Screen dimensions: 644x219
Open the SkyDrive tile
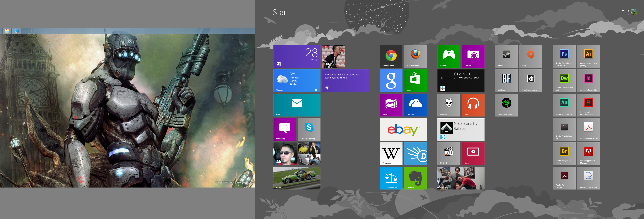pyautogui.click(x=415, y=105)
